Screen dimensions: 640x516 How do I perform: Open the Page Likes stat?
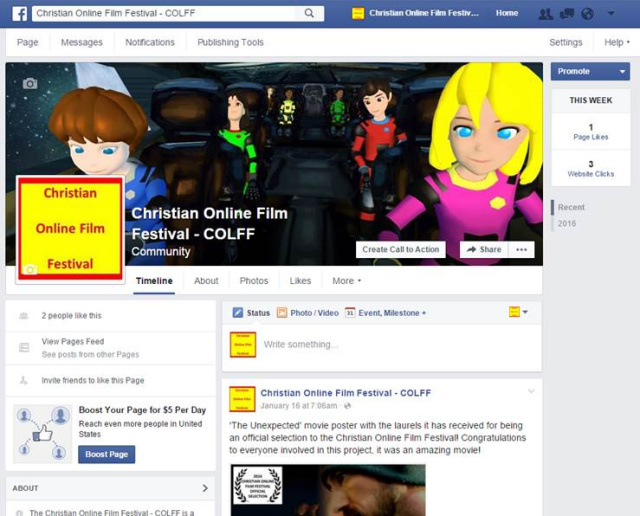tap(591, 132)
